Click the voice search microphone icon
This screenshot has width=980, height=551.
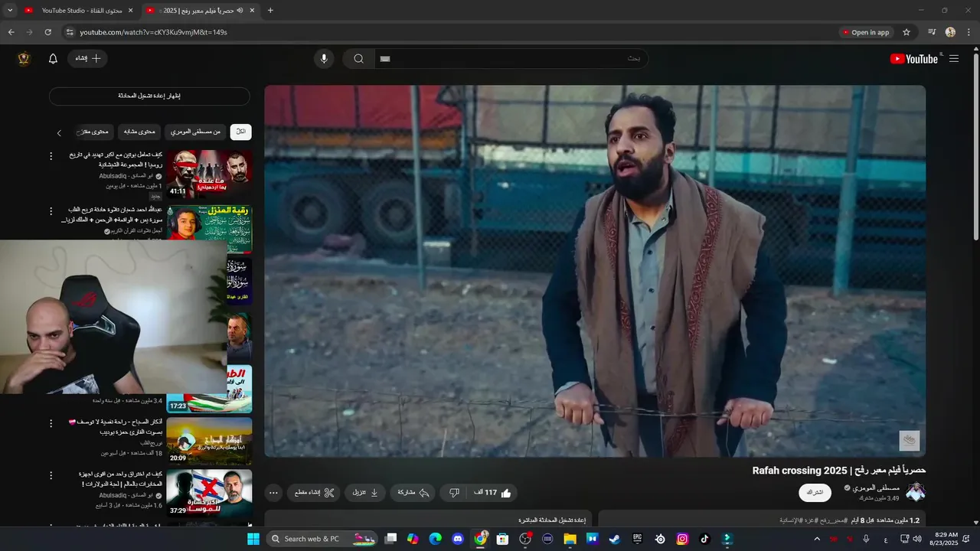324,59
